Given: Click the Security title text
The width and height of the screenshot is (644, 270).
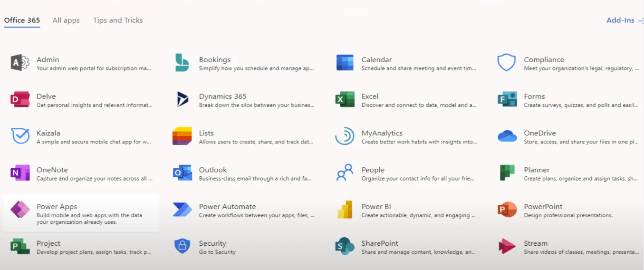Looking at the screenshot, I should [x=212, y=243].
